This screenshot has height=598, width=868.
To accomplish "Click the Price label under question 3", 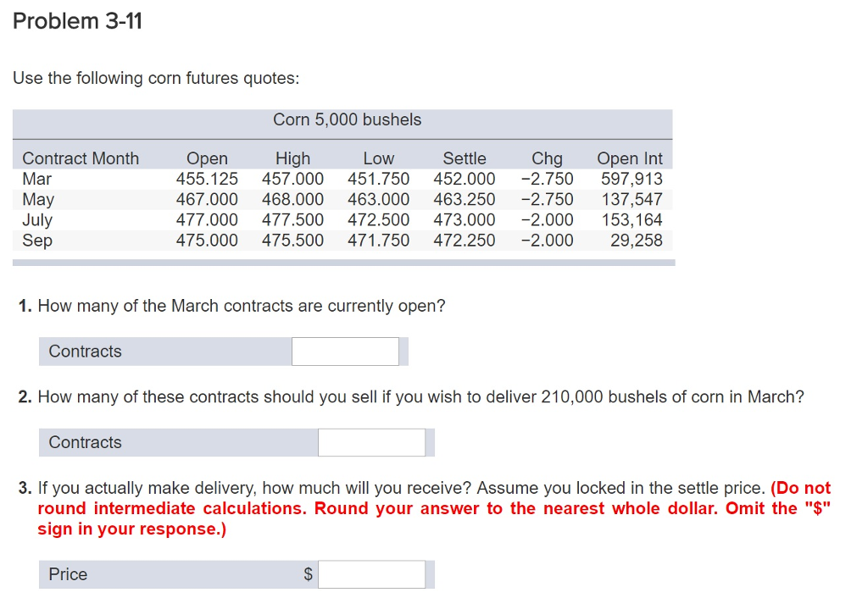I will (x=67, y=574).
